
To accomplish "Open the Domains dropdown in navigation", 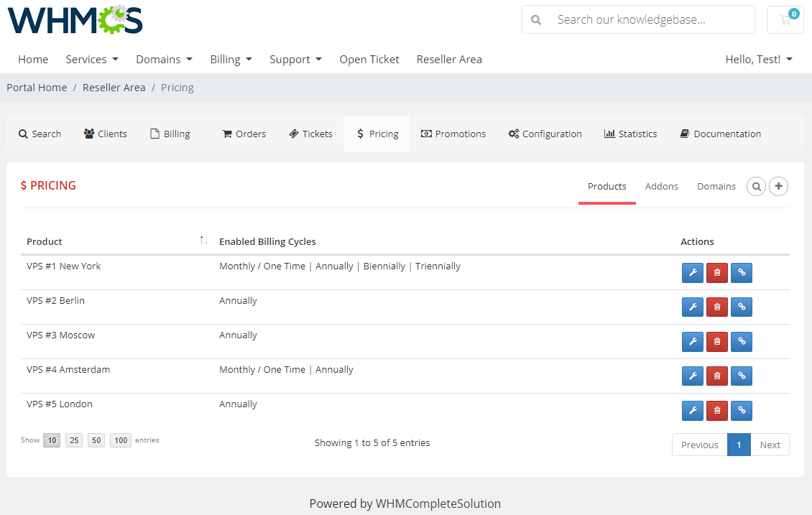I will (x=164, y=59).
